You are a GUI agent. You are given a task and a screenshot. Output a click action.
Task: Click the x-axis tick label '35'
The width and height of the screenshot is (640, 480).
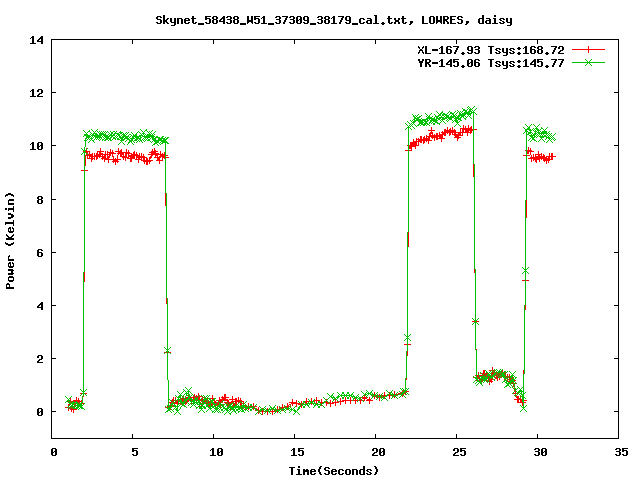[x=621, y=452]
